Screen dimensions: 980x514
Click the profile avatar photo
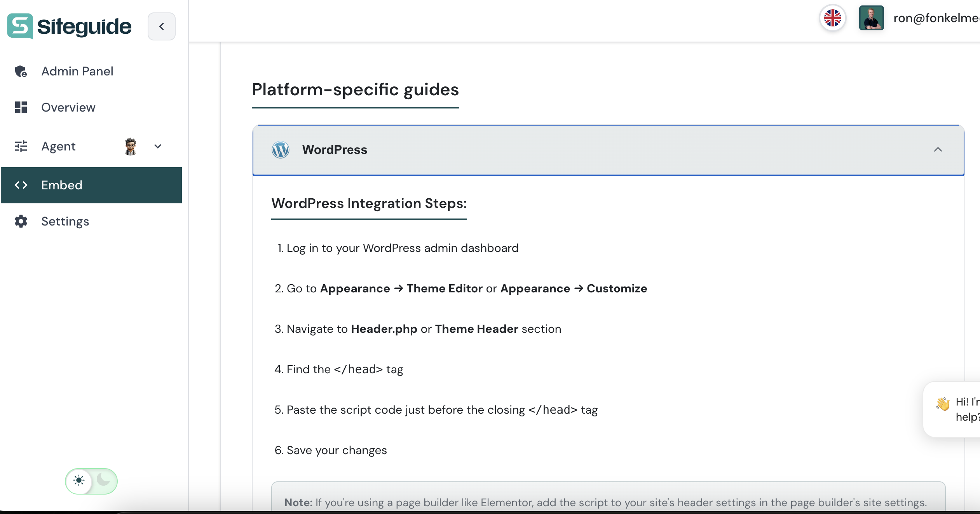click(x=871, y=18)
